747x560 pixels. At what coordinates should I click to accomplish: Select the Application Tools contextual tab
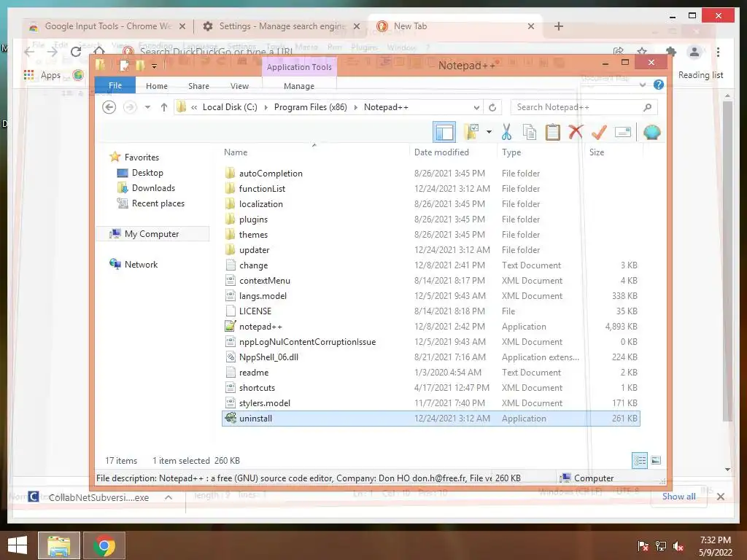299,66
